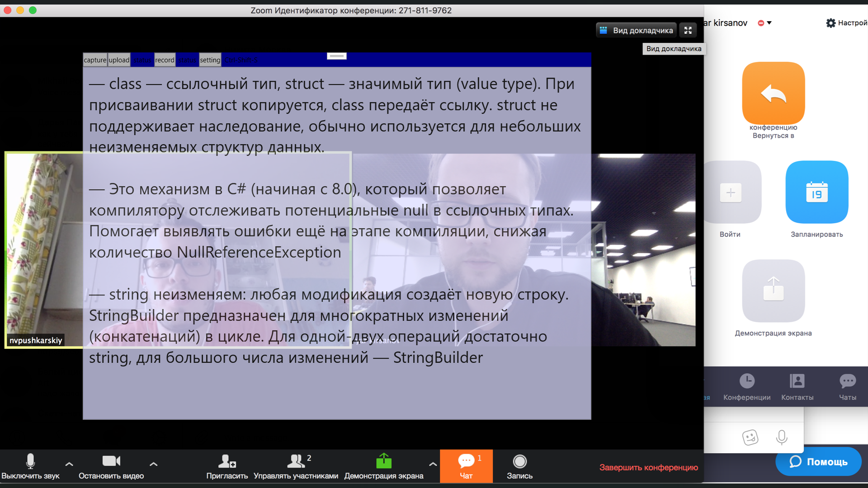
Task: Open the Чаты tab
Action: tap(848, 387)
